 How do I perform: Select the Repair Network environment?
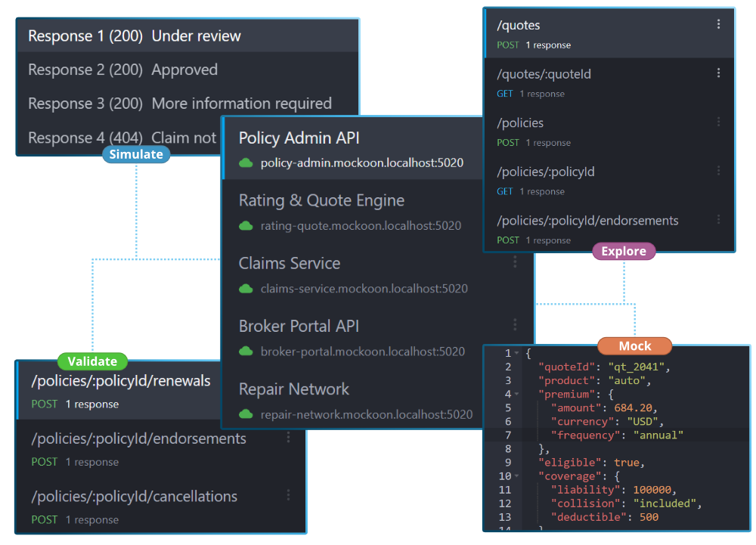353,401
